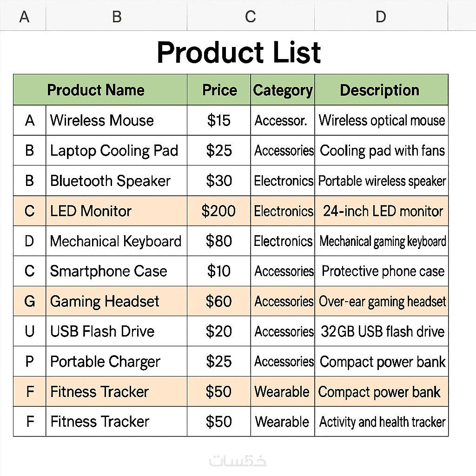The image size is (476, 476).
Task: Select the Wireless Mouse cell
Action: tap(102, 120)
